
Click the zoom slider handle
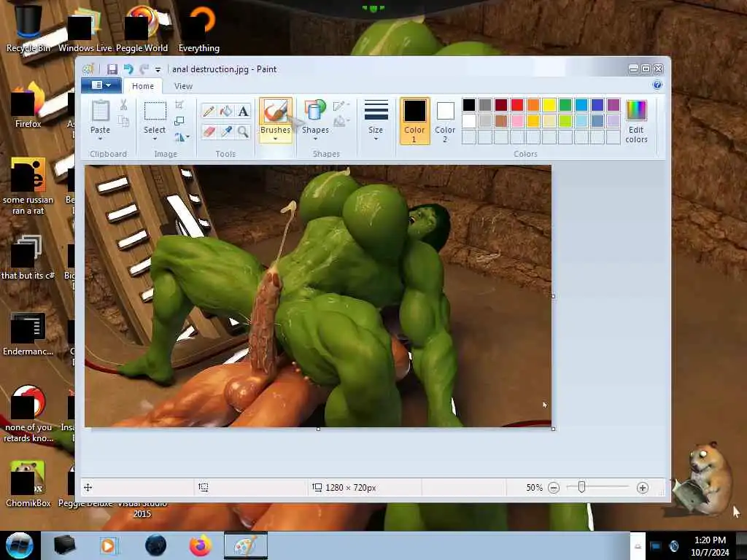[x=581, y=487]
